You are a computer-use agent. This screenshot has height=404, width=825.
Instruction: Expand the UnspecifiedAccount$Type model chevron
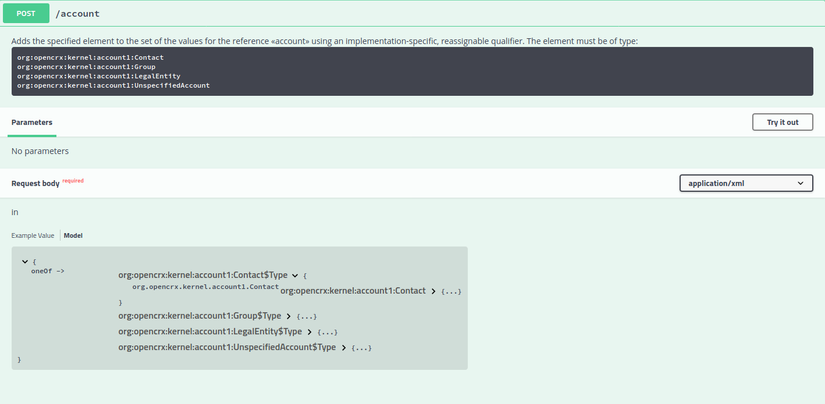[344, 347]
